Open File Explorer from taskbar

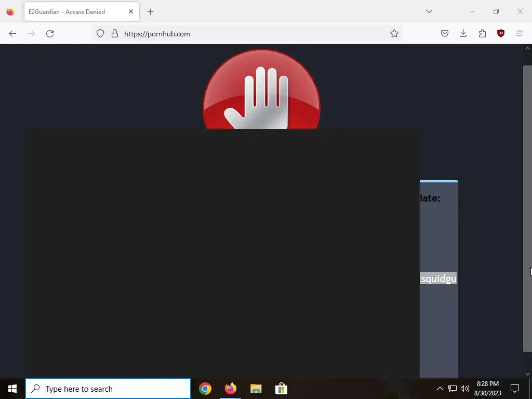pyautogui.click(x=256, y=389)
